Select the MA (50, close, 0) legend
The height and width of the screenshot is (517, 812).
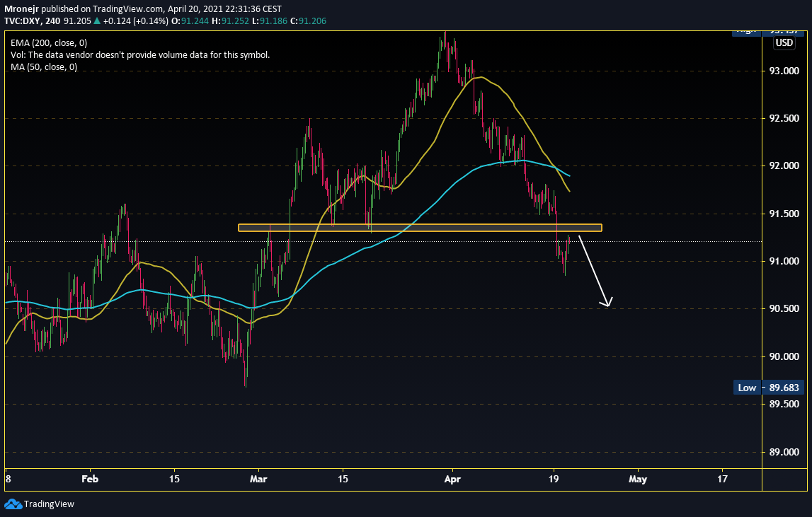(44, 66)
